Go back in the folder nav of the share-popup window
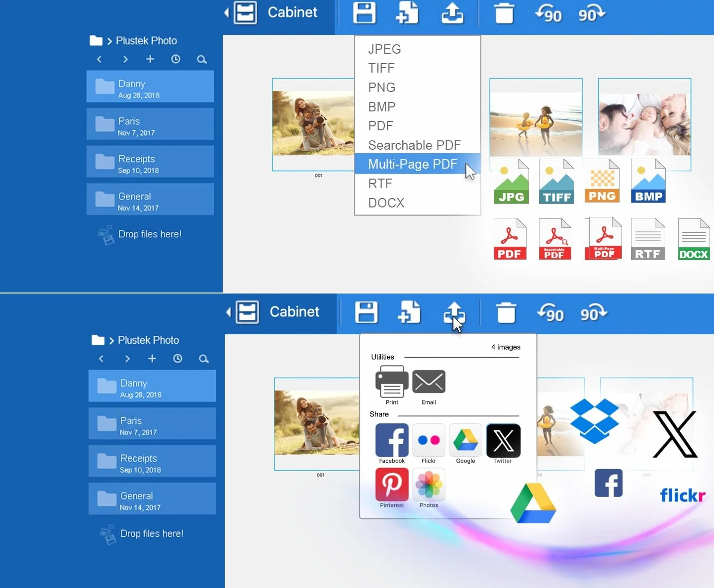Image resolution: width=714 pixels, height=588 pixels. (x=101, y=359)
